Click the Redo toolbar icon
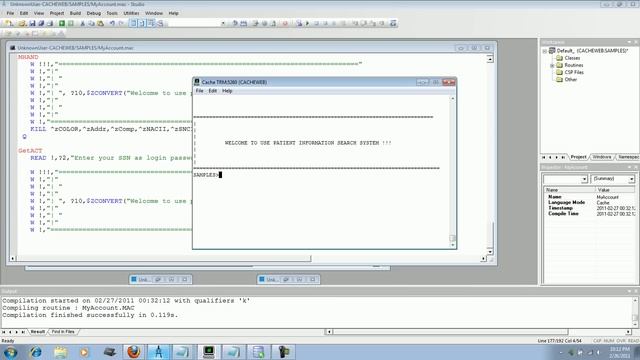Image resolution: width=640 pixels, height=360 pixels. tap(121, 24)
